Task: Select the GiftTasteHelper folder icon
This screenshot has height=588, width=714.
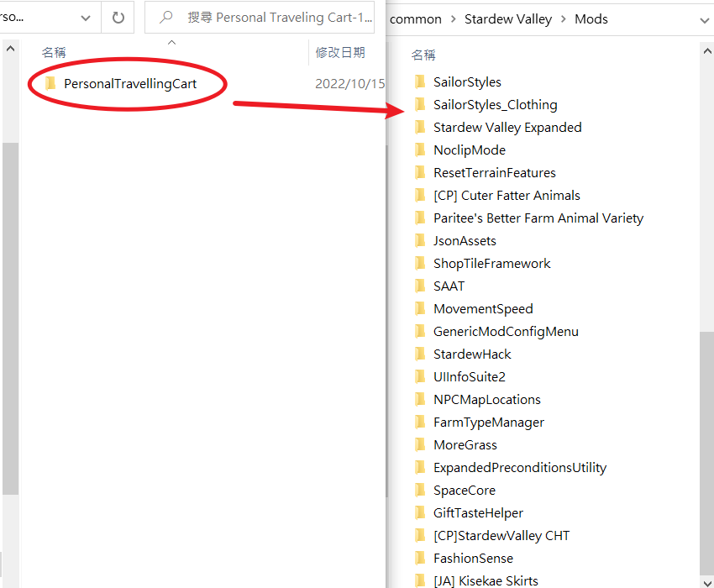Action: click(420, 512)
